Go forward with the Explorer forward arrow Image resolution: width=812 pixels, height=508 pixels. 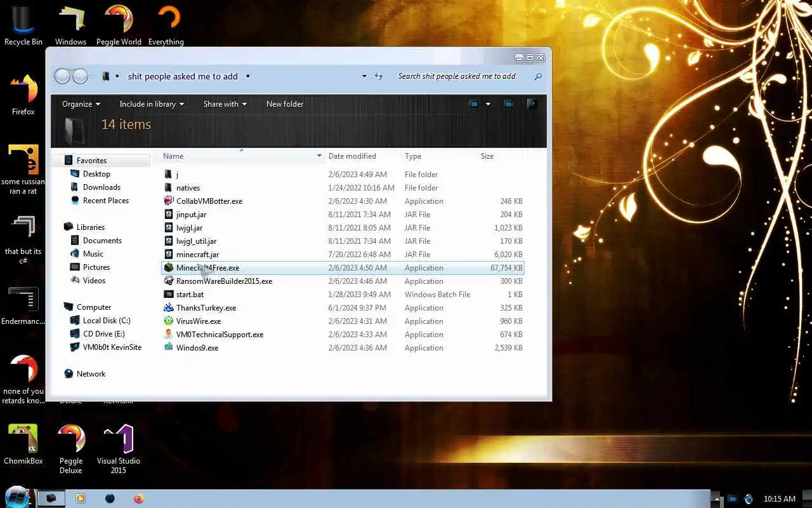(x=80, y=76)
